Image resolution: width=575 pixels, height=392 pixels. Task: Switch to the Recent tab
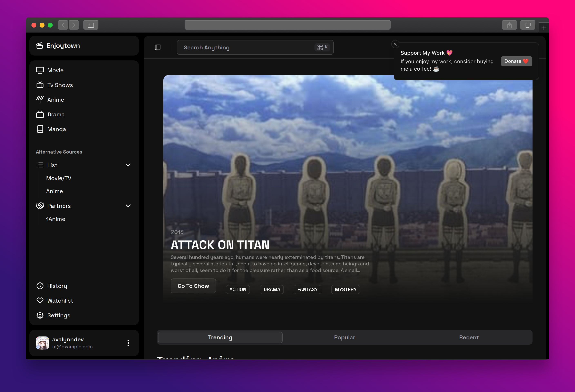[x=469, y=337]
